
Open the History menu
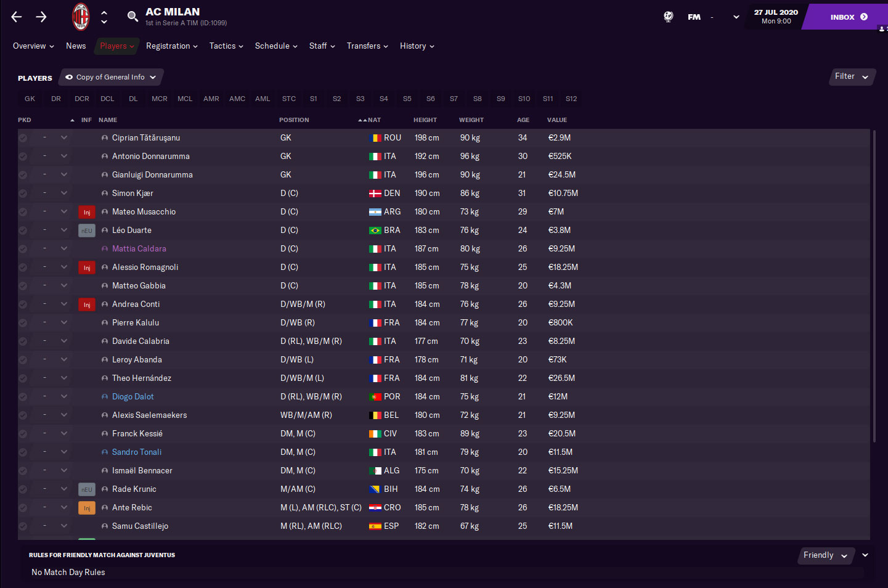click(x=417, y=46)
